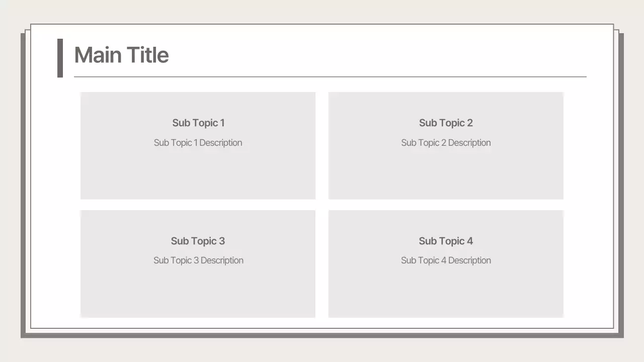Click the dark shadow strip along the slide's bottom edge
The height and width of the screenshot is (362, 644).
[x=322, y=335]
